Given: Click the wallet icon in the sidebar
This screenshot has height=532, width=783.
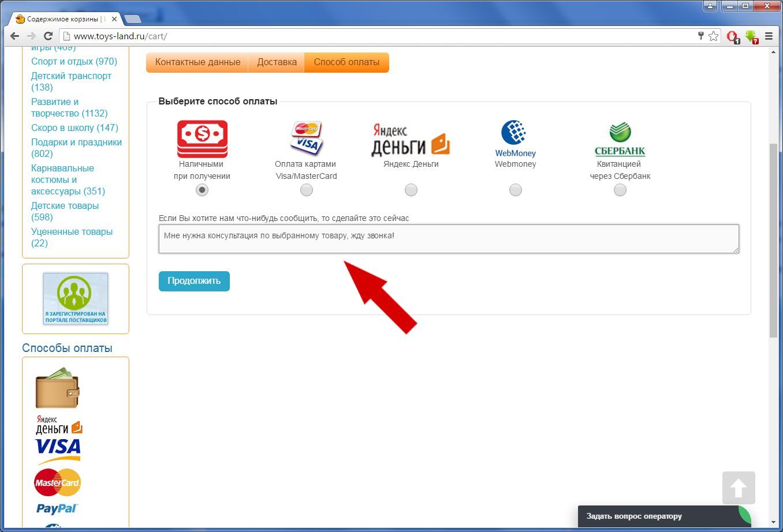Looking at the screenshot, I should coord(57,388).
